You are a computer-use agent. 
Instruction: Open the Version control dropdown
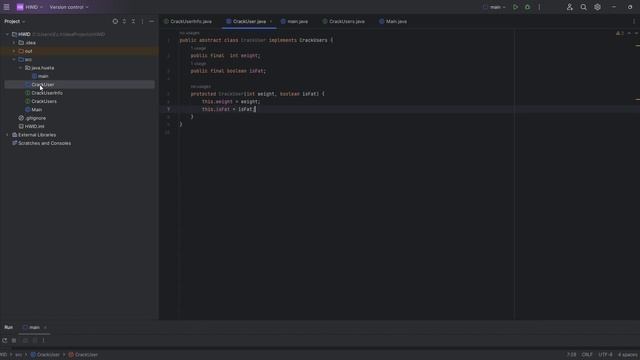coord(69,7)
